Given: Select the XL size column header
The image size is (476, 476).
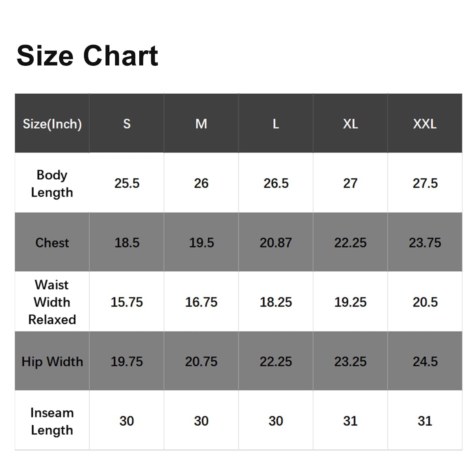Looking at the screenshot, I should pyautogui.click(x=350, y=123).
